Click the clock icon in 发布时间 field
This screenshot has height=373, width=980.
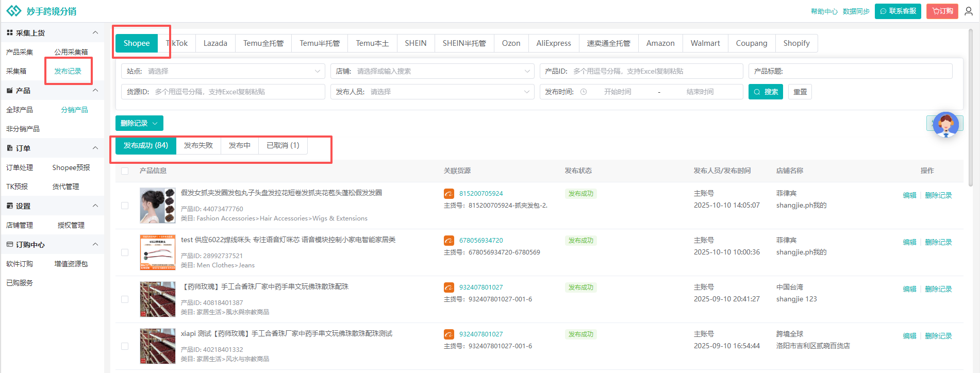[584, 92]
